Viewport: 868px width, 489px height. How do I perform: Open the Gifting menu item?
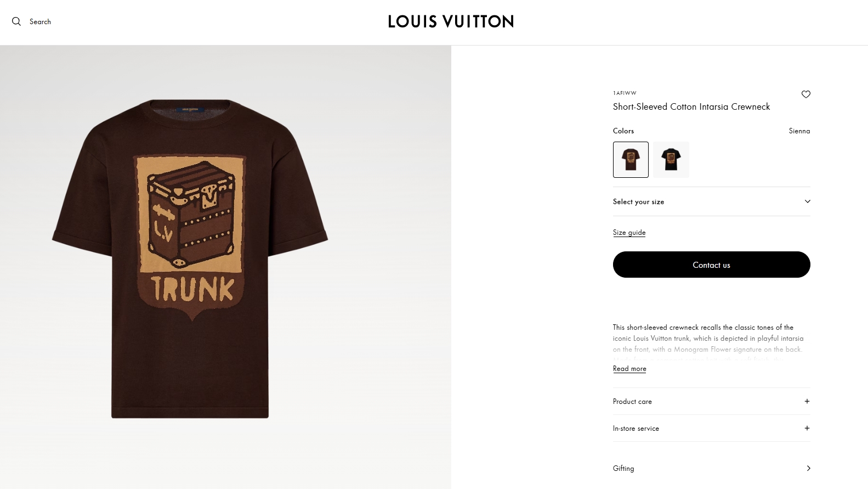click(x=623, y=469)
